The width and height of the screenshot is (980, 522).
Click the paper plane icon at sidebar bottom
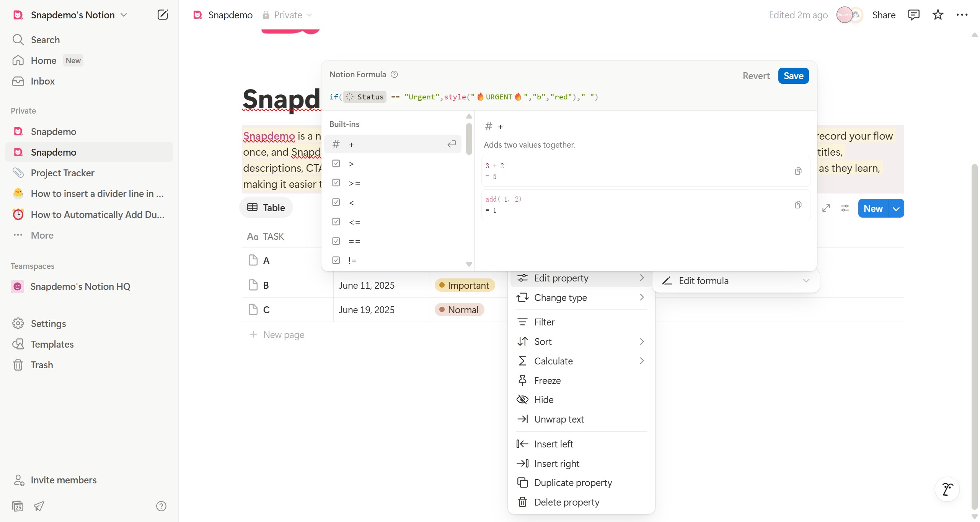pyautogui.click(x=39, y=506)
